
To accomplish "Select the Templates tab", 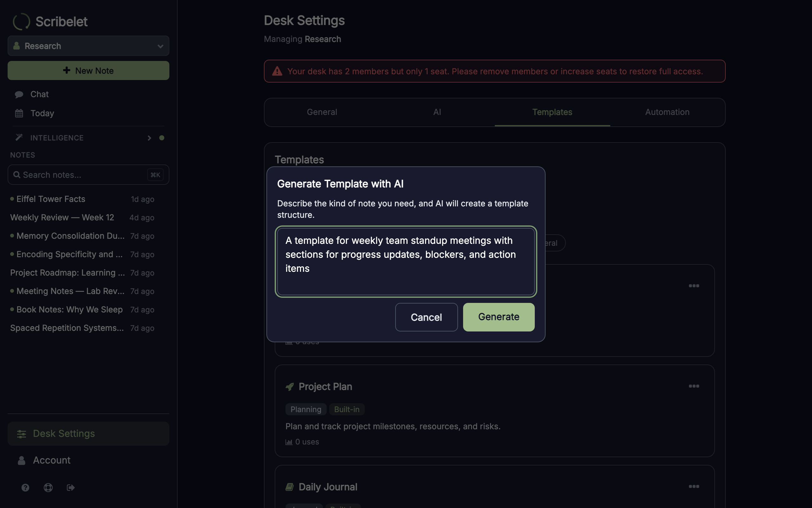I will click(x=552, y=112).
